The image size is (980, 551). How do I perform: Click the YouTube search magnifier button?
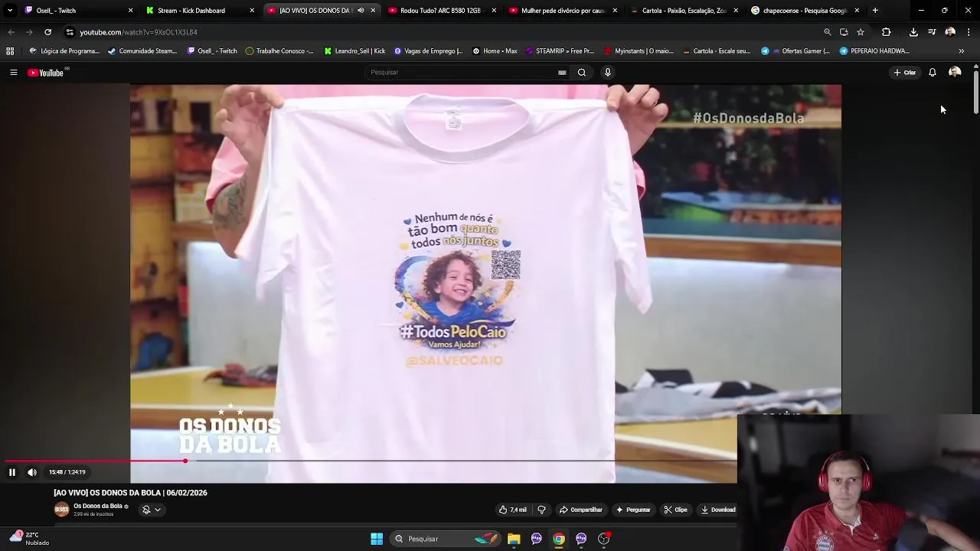pos(582,73)
